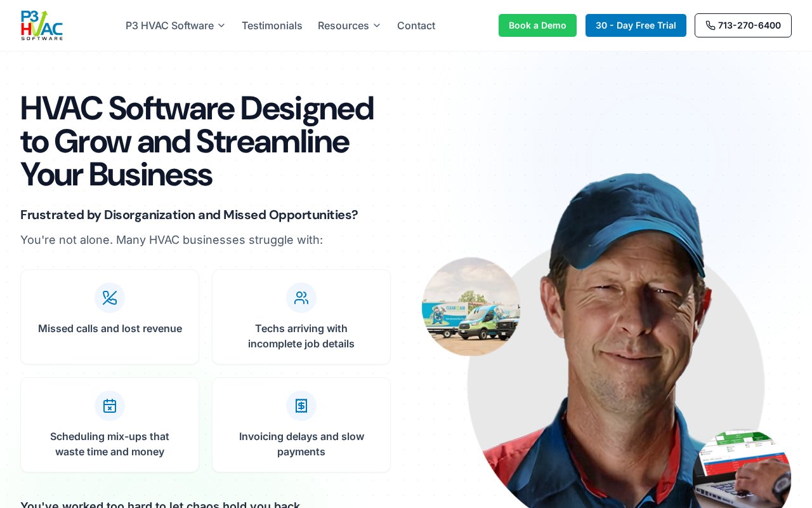Open the Testimonials page

click(272, 25)
